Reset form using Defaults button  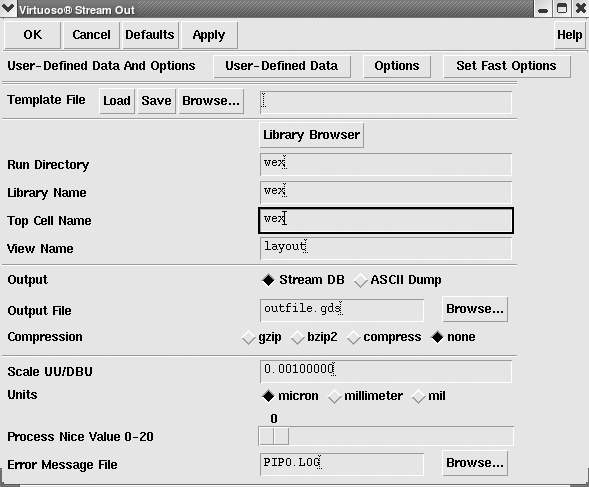click(x=150, y=35)
